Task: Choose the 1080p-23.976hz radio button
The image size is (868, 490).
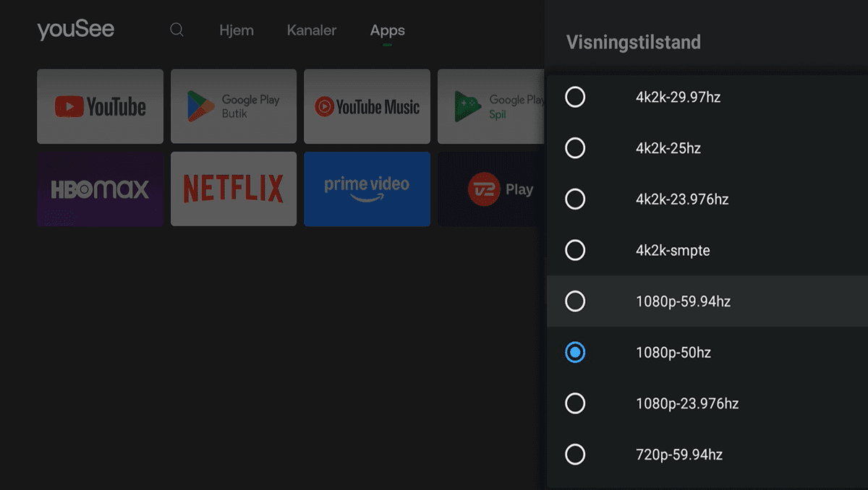Action: (x=575, y=403)
